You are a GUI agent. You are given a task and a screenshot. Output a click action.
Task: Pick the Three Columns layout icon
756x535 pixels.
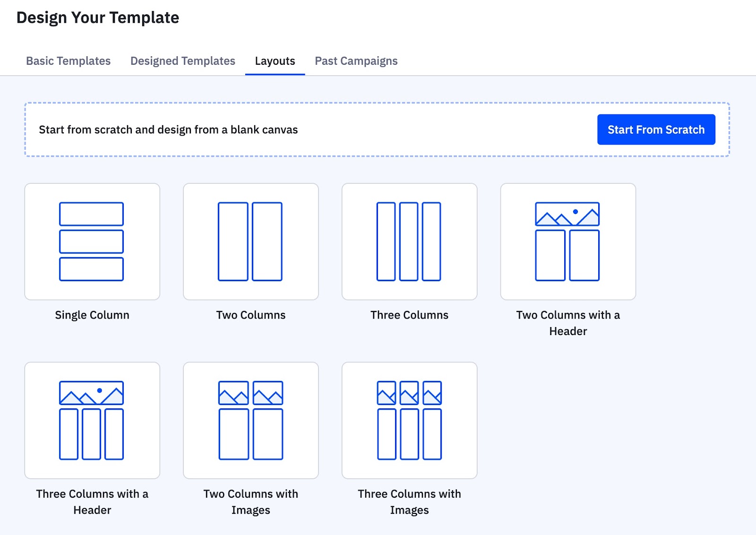(x=409, y=242)
